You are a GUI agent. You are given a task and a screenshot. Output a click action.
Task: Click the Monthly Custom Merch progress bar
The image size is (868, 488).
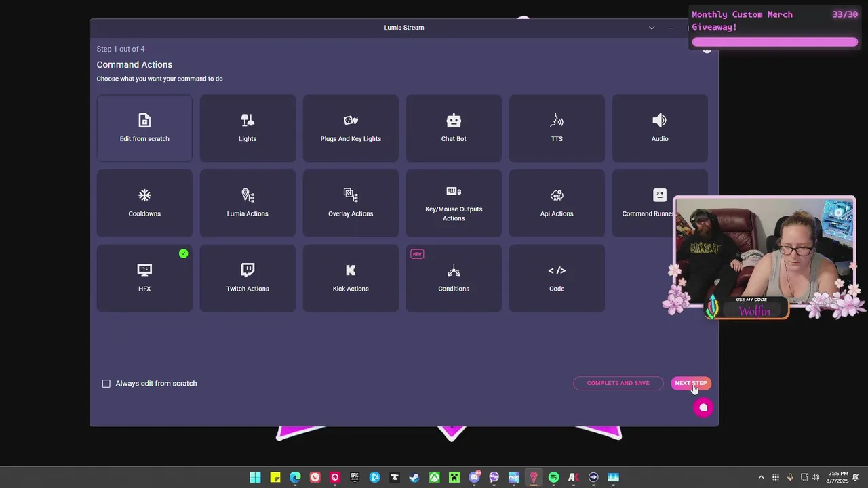point(774,42)
